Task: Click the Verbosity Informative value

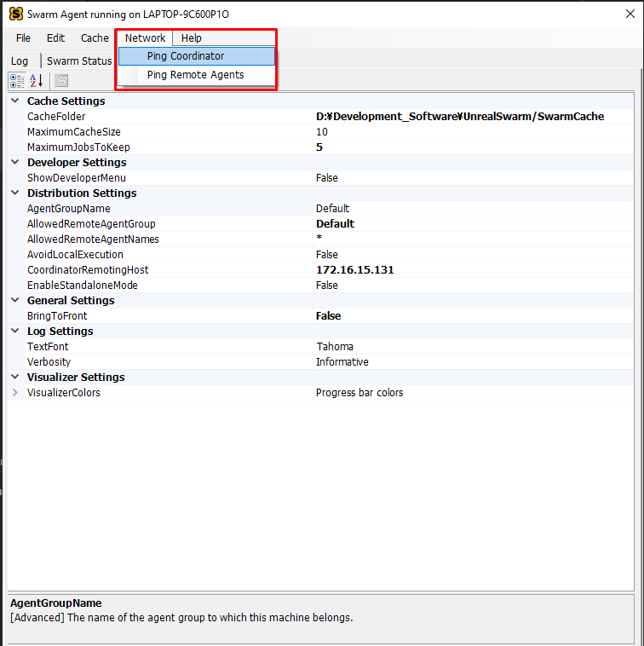Action: pyautogui.click(x=342, y=362)
